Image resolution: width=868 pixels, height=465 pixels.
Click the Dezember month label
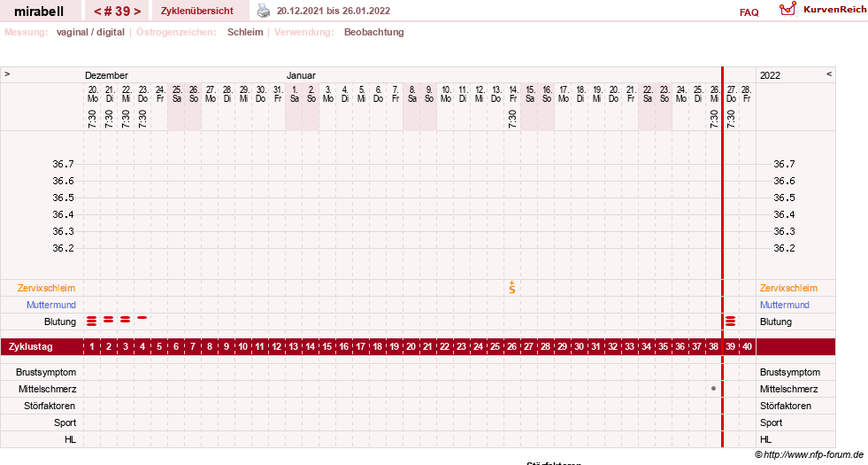click(106, 75)
